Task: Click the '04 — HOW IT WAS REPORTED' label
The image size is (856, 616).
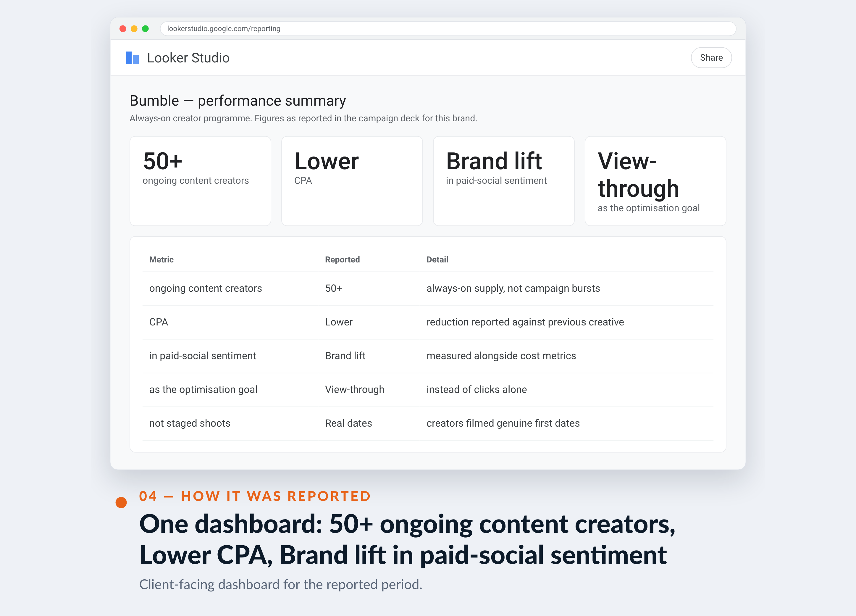Action: point(255,496)
